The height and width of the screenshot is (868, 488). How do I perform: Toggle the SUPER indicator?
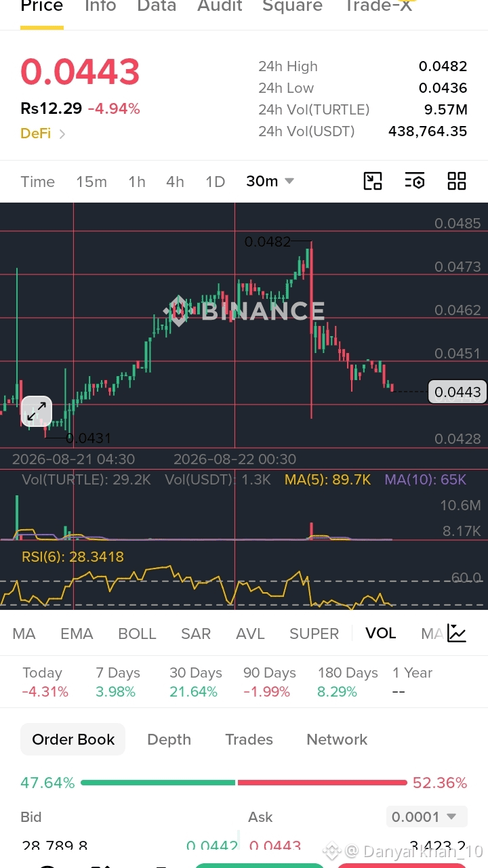tap(314, 634)
